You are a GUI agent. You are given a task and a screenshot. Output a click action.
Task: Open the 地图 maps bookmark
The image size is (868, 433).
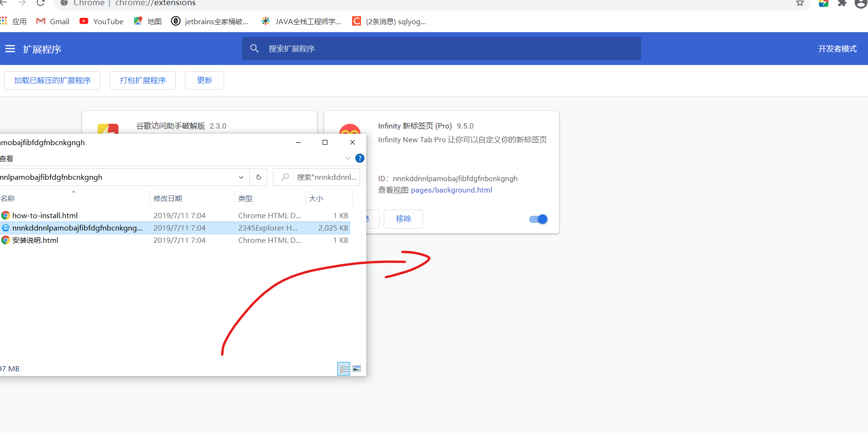(148, 21)
